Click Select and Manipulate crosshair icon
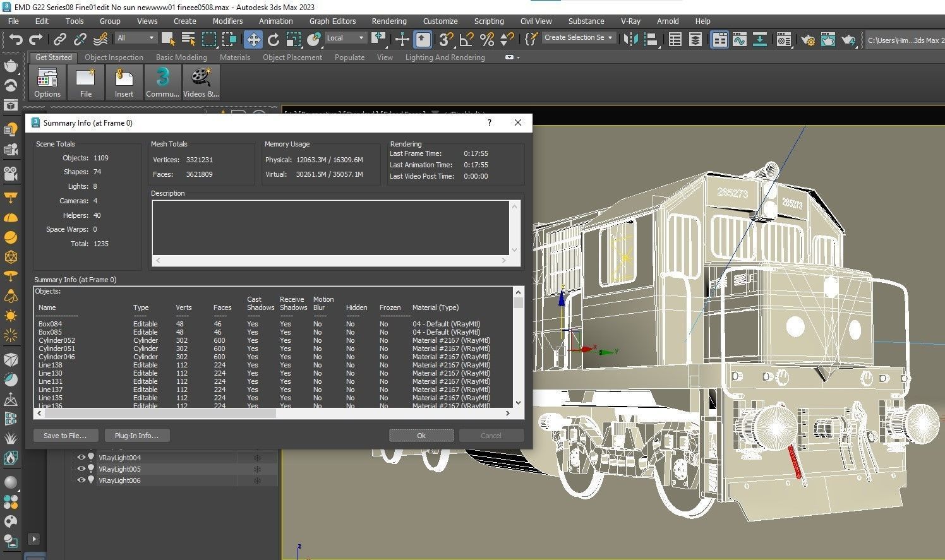The image size is (945, 560). (402, 40)
